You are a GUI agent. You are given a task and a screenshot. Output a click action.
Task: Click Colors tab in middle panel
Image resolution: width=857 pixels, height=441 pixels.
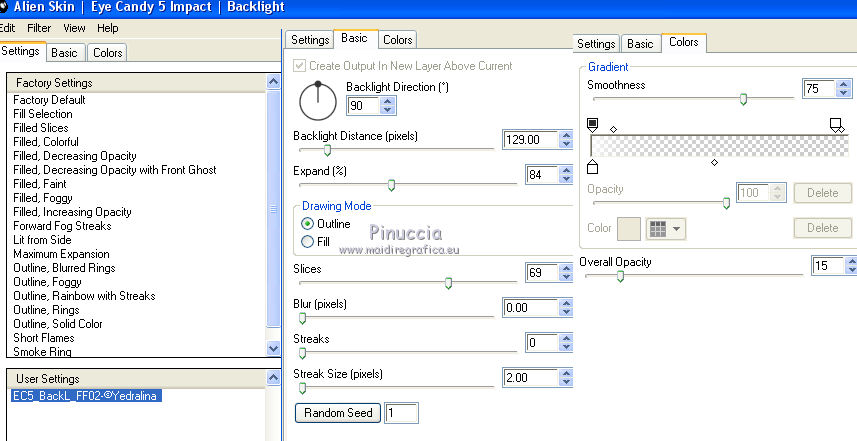(397, 40)
